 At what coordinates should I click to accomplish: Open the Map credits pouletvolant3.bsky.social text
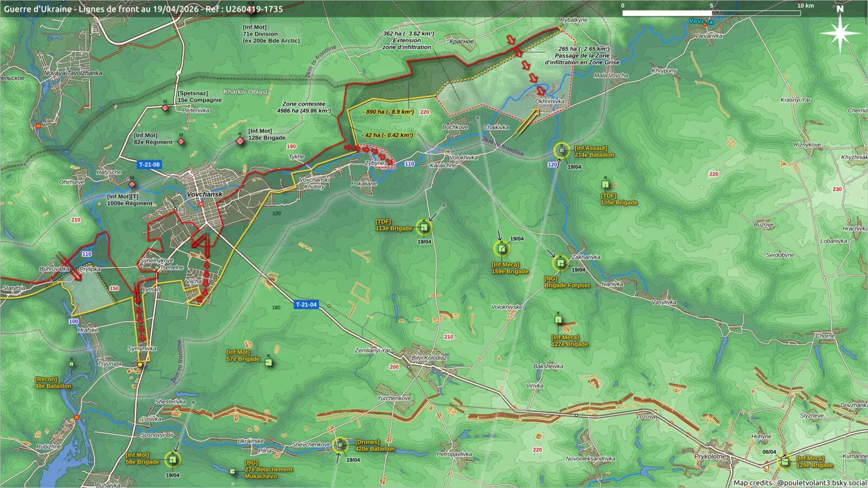[x=800, y=483]
